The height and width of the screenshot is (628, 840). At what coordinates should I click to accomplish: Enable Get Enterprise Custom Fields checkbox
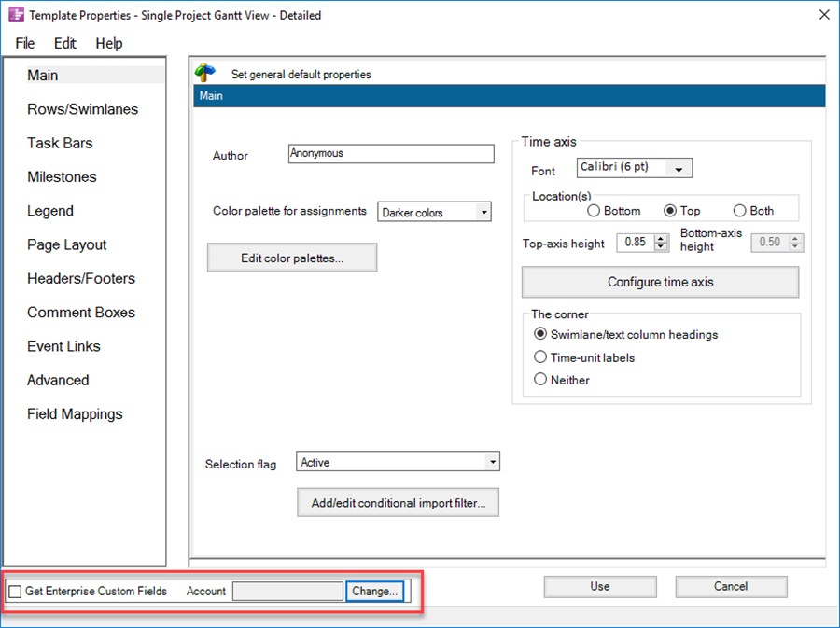coord(15,592)
